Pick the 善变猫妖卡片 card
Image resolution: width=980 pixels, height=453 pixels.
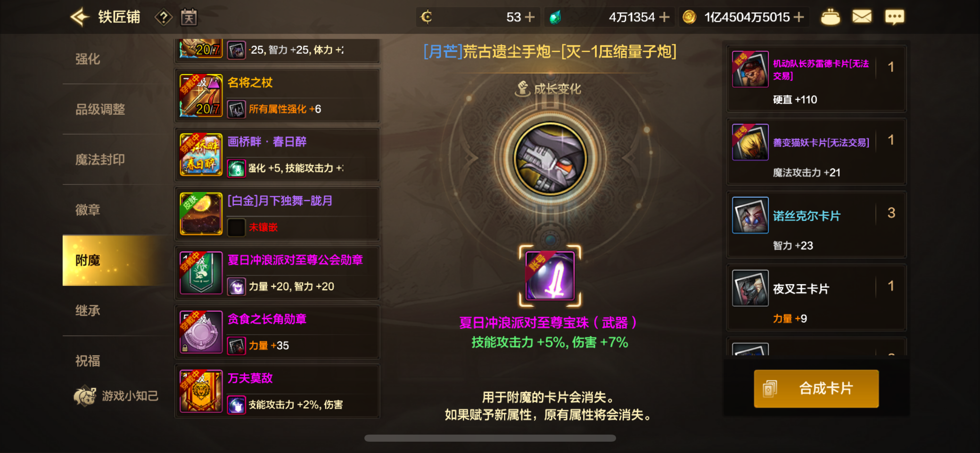pyautogui.click(x=816, y=151)
